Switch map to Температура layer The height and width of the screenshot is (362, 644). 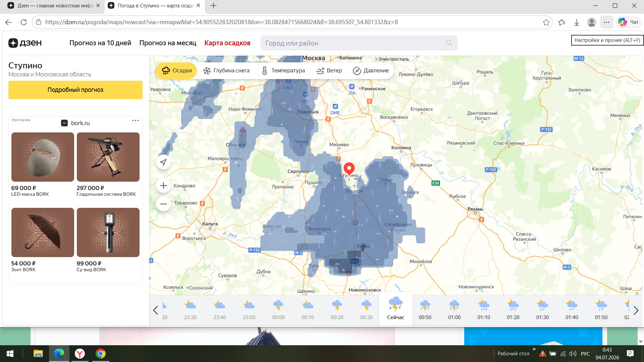click(x=283, y=71)
